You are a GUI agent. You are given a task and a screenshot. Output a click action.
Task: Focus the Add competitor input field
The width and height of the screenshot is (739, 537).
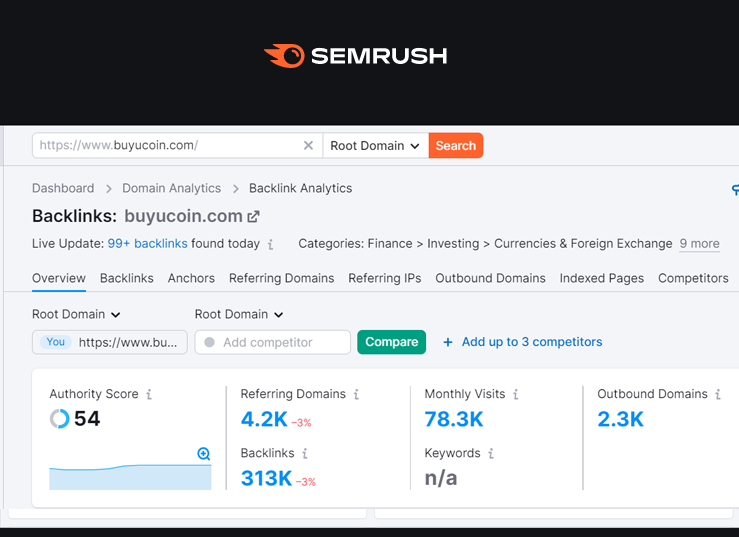pos(272,342)
